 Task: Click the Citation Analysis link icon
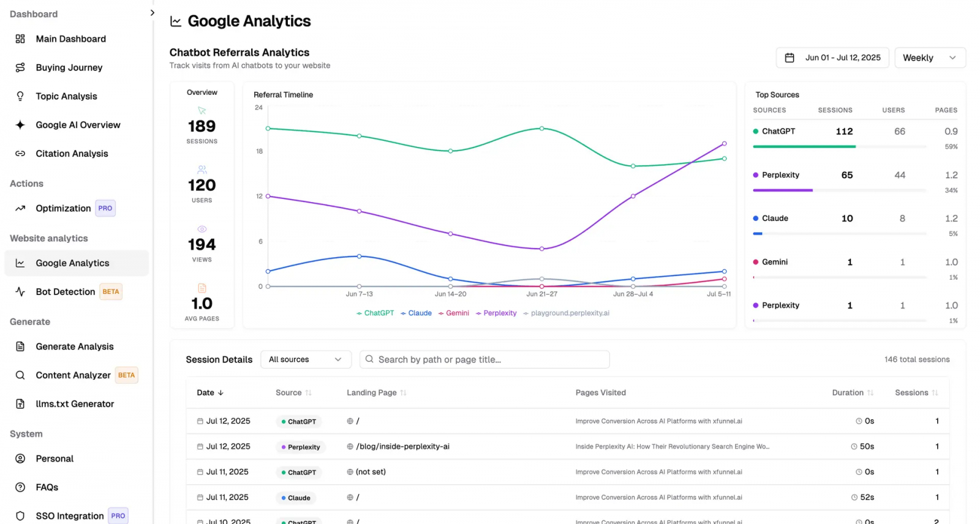pos(20,154)
